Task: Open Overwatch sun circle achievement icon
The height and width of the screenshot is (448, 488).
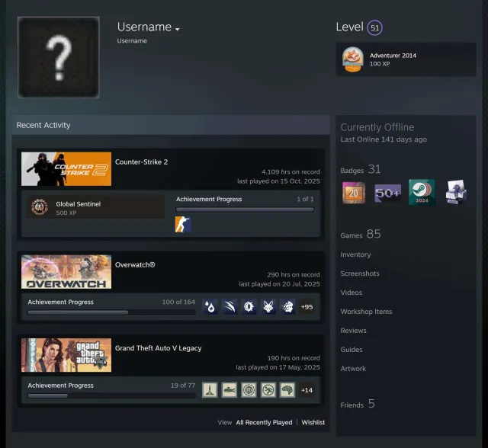Action: [x=249, y=307]
